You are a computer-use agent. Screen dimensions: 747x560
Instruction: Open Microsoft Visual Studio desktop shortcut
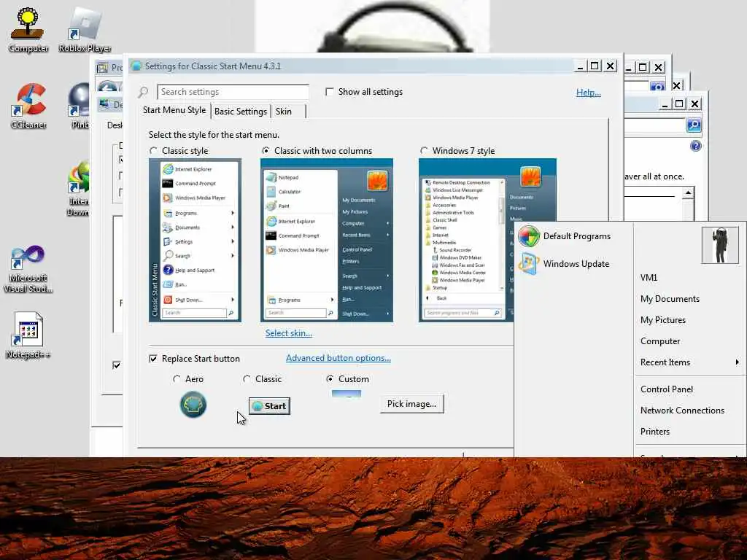pyautogui.click(x=28, y=269)
